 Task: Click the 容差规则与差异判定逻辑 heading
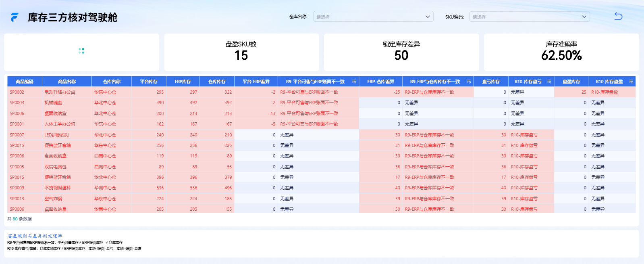35,236
